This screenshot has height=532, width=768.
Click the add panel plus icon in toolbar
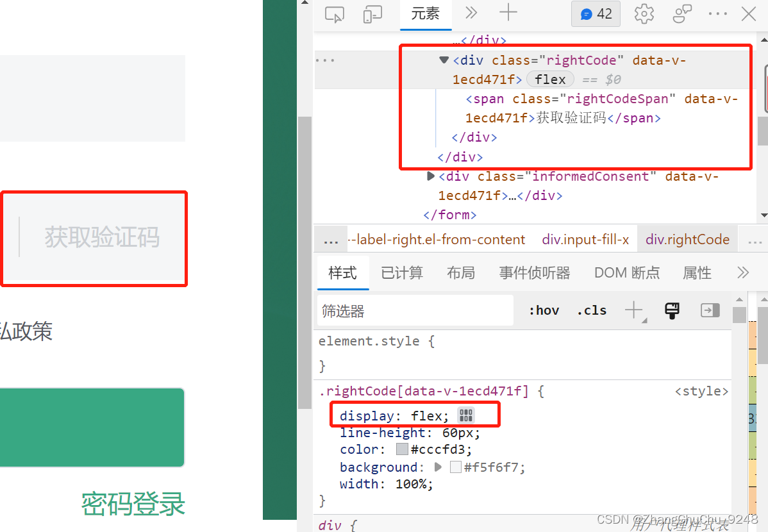click(x=508, y=13)
